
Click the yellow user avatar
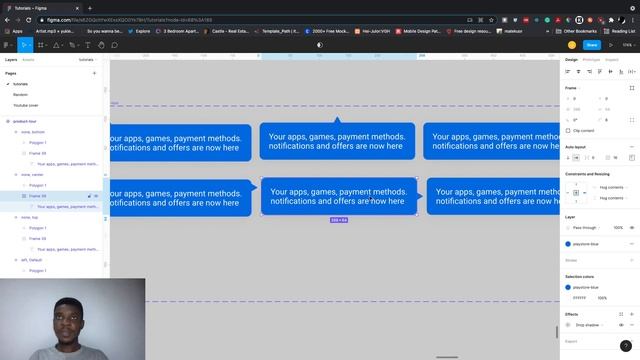(x=572, y=45)
